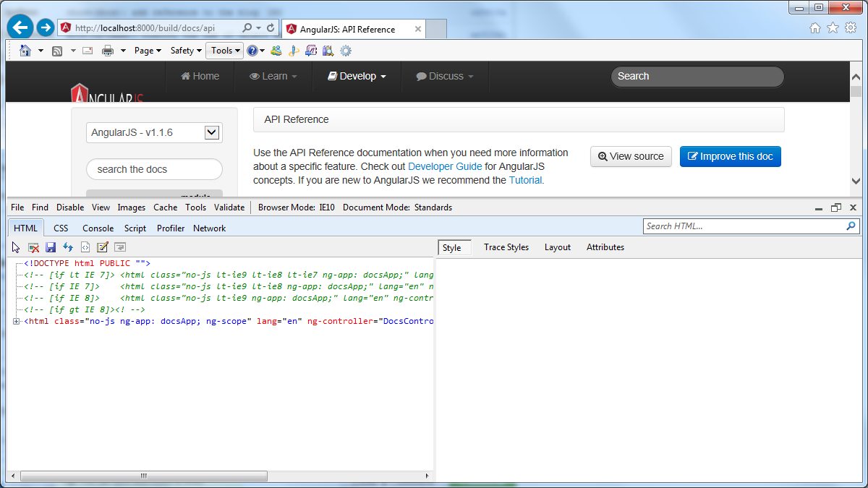Click the Search field in the navbar
The image size is (868, 488).
pyautogui.click(x=697, y=77)
